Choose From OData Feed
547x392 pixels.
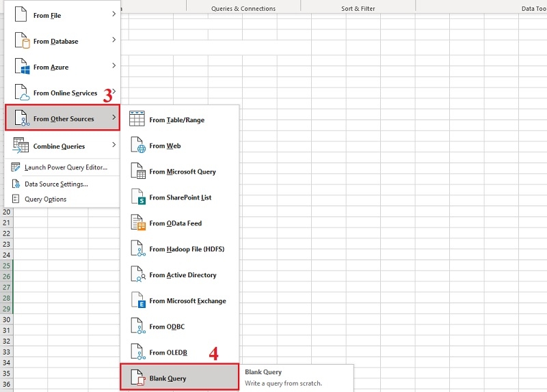point(180,223)
